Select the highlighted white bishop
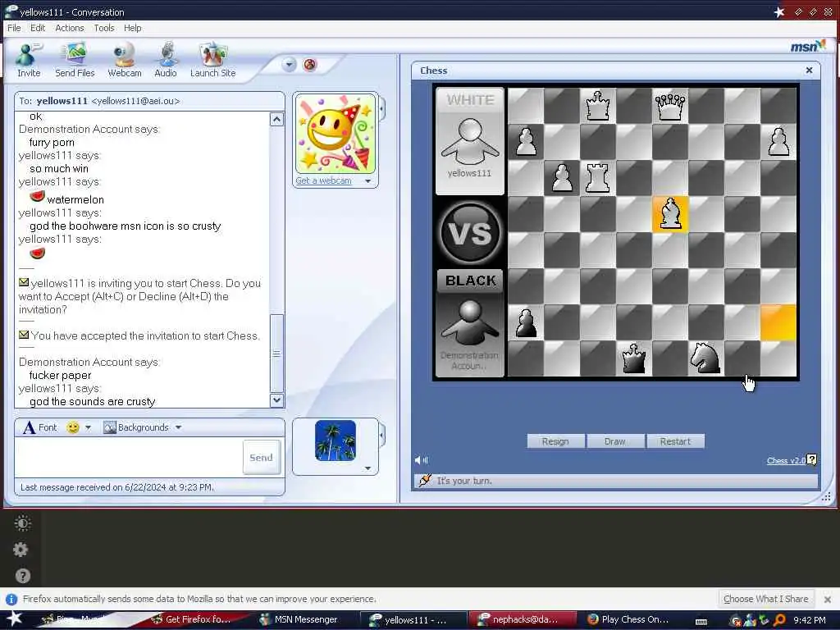This screenshot has width=840, height=630. [670, 214]
